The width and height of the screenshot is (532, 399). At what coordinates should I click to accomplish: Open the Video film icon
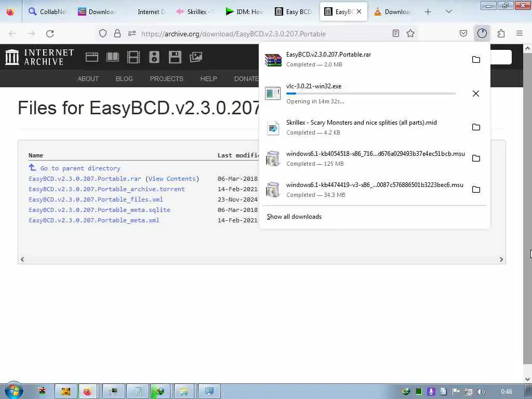(x=134, y=57)
